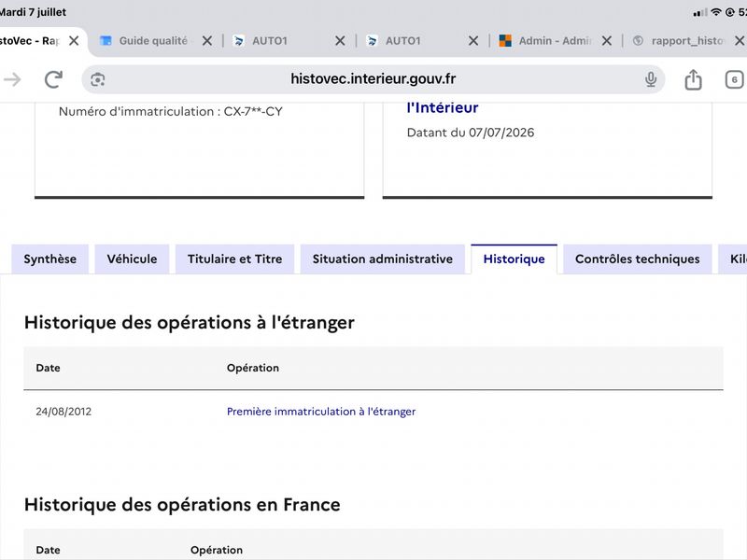The width and height of the screenshot is (747, 560).
Task: Click Première immatriculation à l'étranger link
Action: [321, 412]
